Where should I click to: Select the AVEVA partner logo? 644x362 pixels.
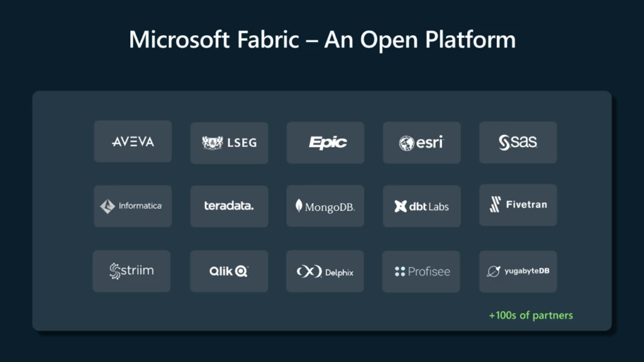coord(133,141)
